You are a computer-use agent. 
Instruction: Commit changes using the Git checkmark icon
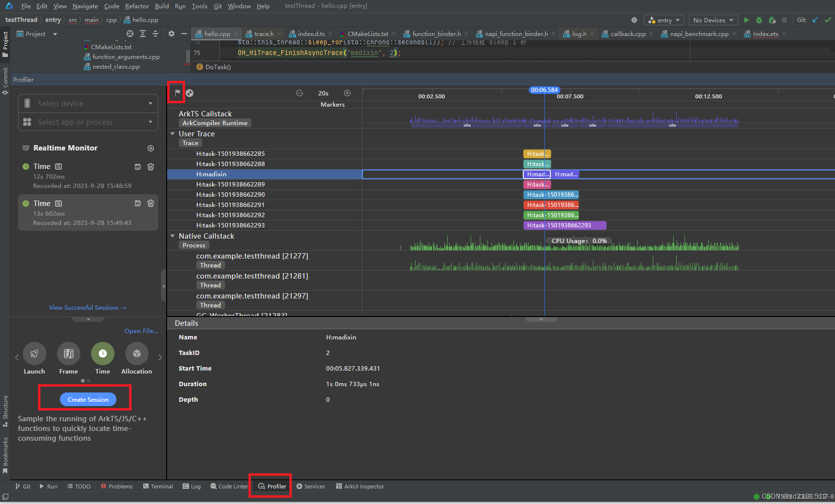pos(828,20)
